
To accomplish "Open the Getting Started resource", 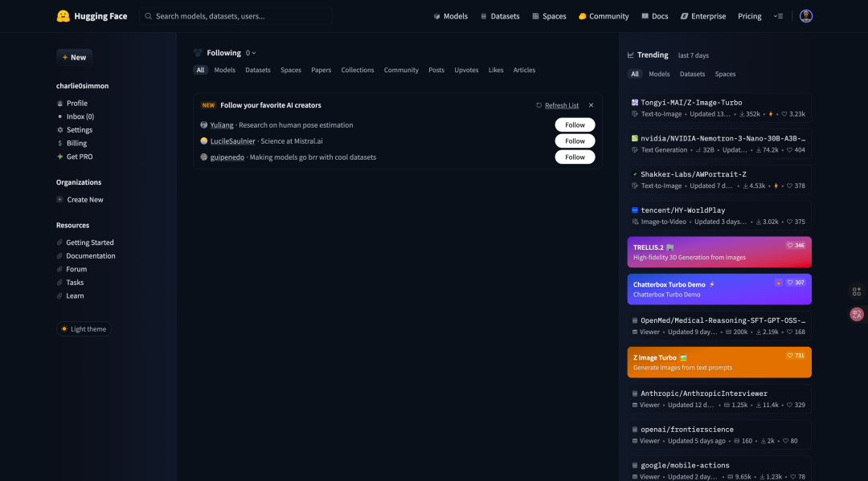I will pos(85,243).
